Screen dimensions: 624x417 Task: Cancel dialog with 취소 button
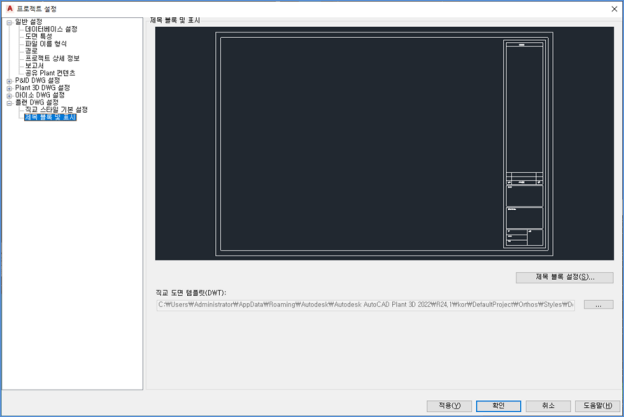coord(548,406)
